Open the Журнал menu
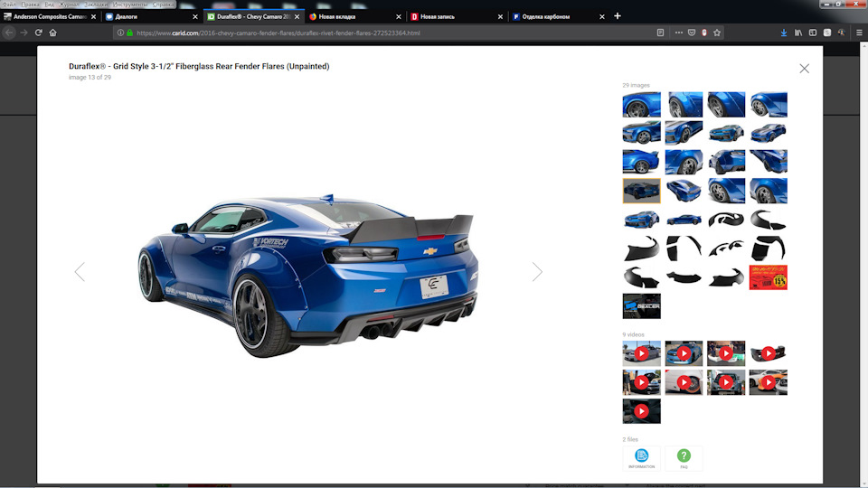 click(70, 5)
